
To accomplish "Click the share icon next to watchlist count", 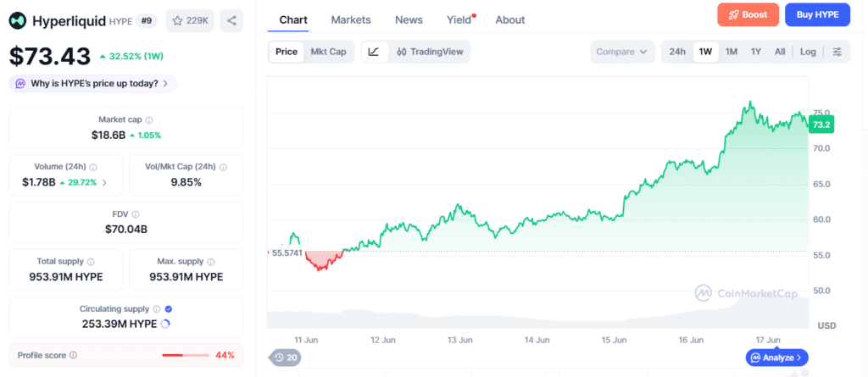I will 231,21.
